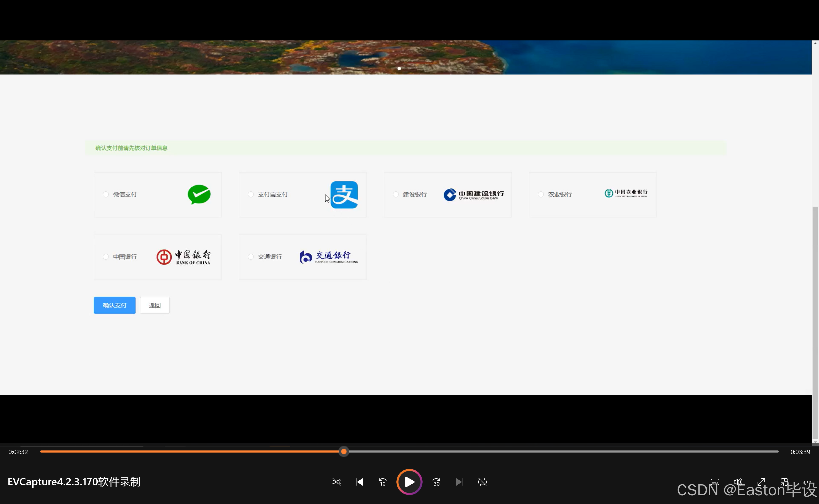Click the 确认支付前请先核对订单信息 notice text
819x504 pixels.
131,148
